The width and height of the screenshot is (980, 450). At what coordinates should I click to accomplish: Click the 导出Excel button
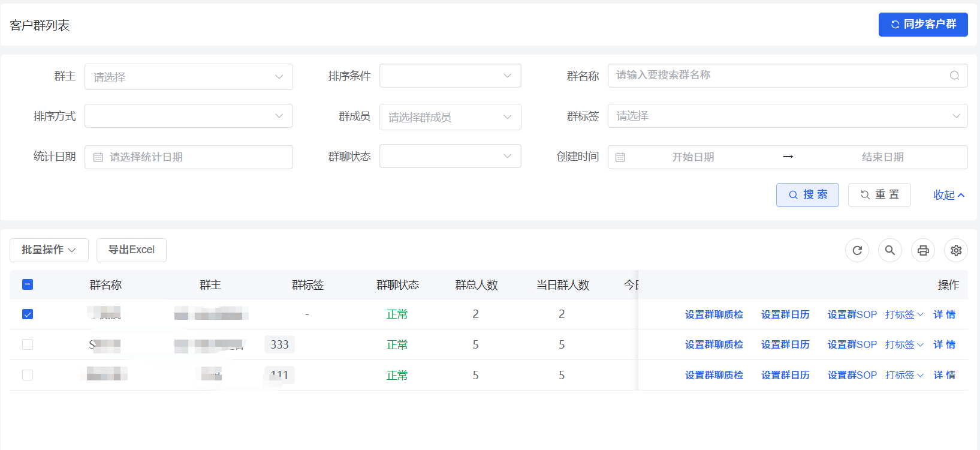tap(131, 250)
